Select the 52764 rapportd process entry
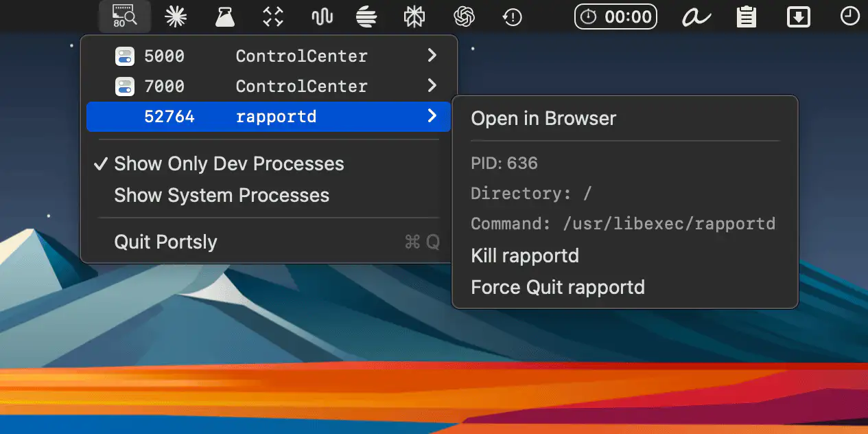The height and width of the screenshot is (434, 868). (x=268, y=117)
